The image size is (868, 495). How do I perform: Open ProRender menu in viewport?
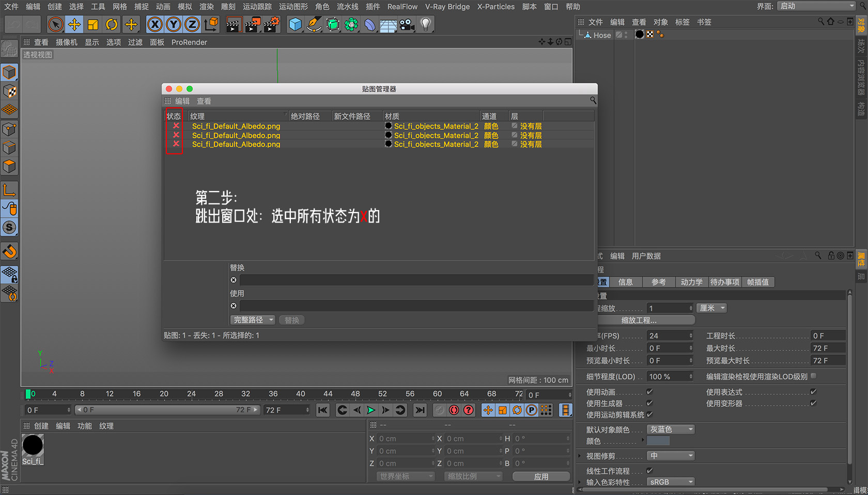click(189, 42)
